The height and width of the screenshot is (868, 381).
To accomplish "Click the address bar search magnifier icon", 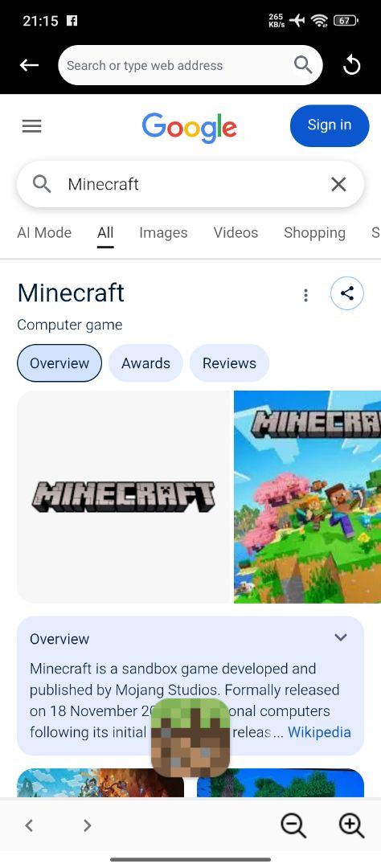I will pos(303,65).
